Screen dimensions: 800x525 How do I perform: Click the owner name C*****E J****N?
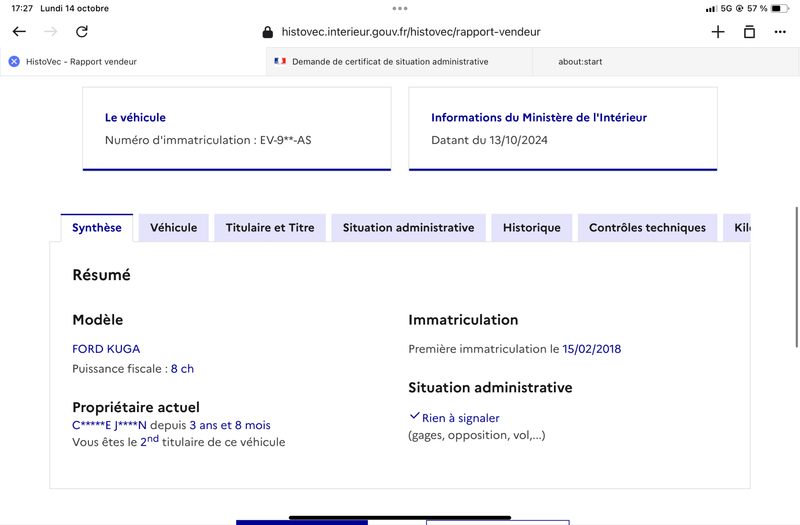pos(109,425)
